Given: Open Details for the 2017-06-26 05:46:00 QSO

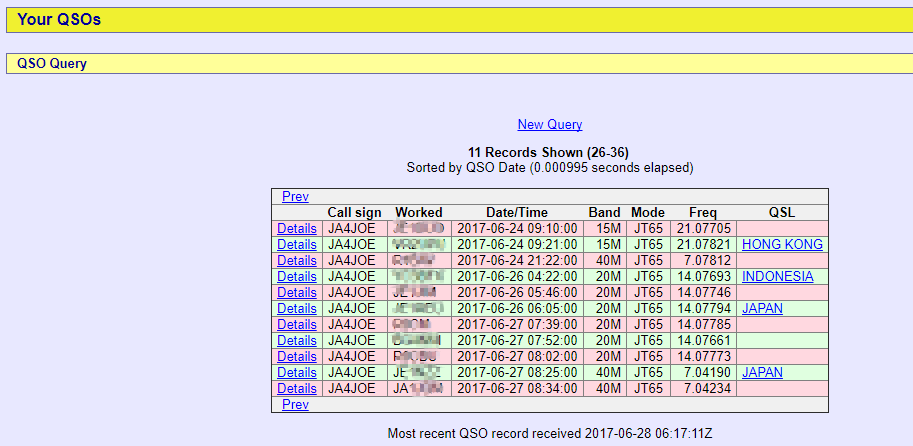Looking at the screenshot, I should [x=297, y=292].
